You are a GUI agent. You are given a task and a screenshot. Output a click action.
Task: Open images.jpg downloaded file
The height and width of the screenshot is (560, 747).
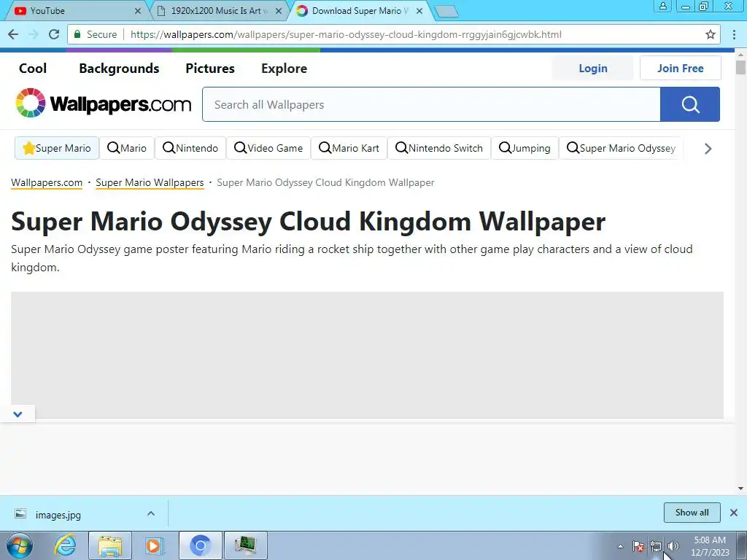(58, 515)
